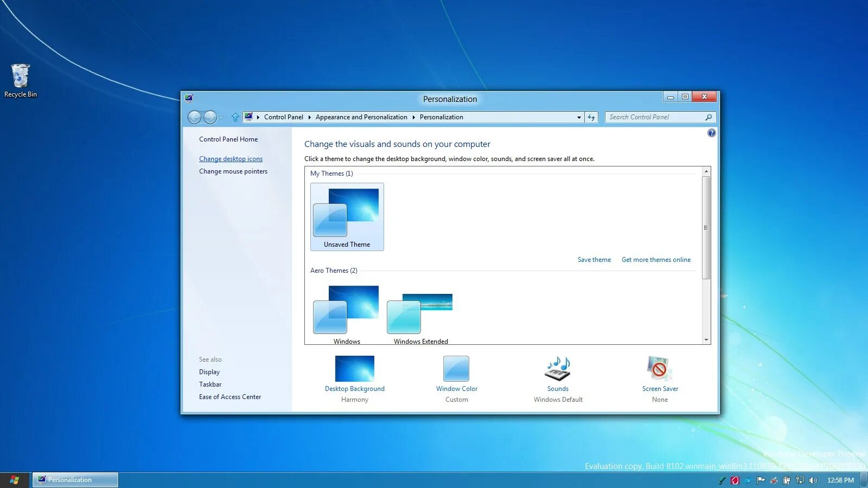This screenshot has width=868, height=488.
Task: Click the Aero Themes (2) group header
Action: tap(334, 271)
